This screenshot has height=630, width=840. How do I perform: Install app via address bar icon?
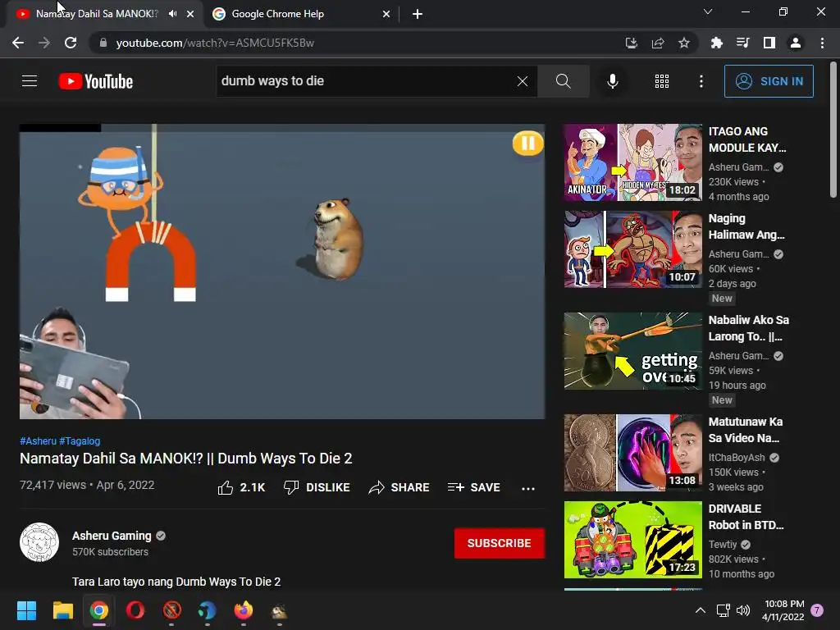click(632, 43)
